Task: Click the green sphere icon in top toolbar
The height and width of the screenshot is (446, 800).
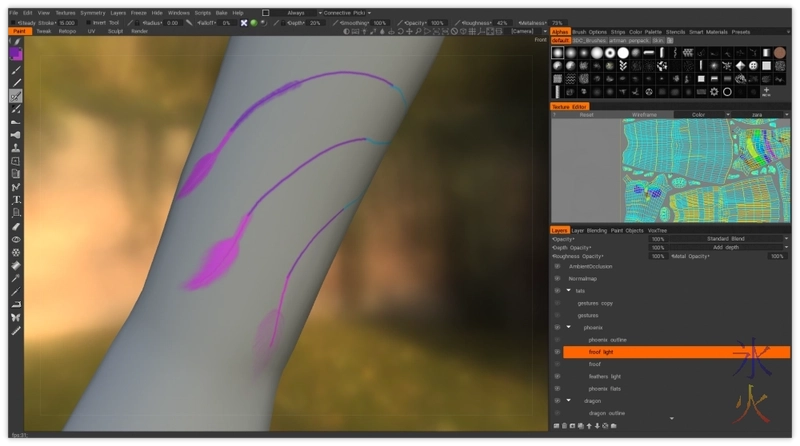Action: (x=255, y=22)
